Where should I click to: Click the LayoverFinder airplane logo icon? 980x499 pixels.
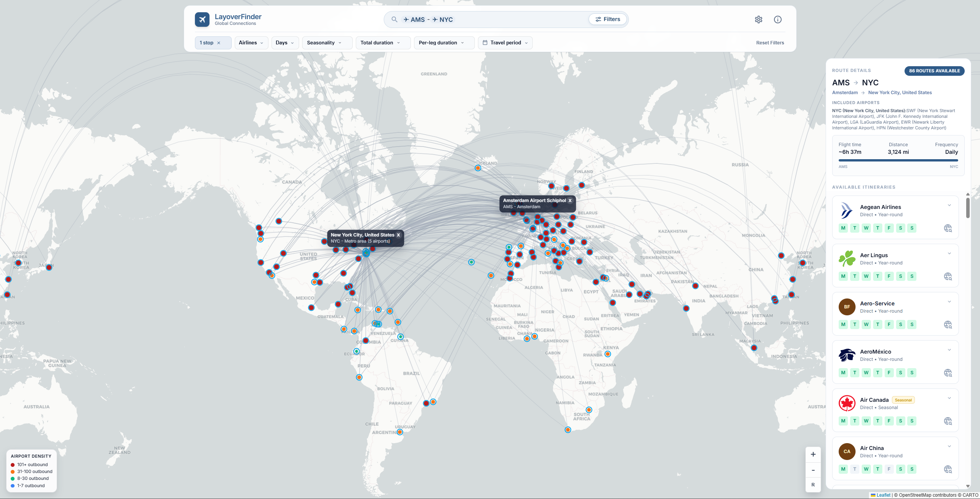click(203, 19)
